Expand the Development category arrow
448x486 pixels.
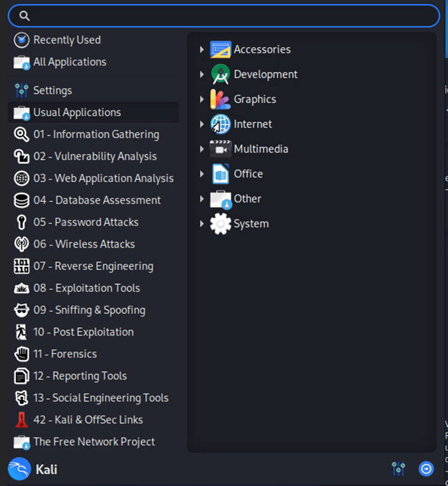202,74
